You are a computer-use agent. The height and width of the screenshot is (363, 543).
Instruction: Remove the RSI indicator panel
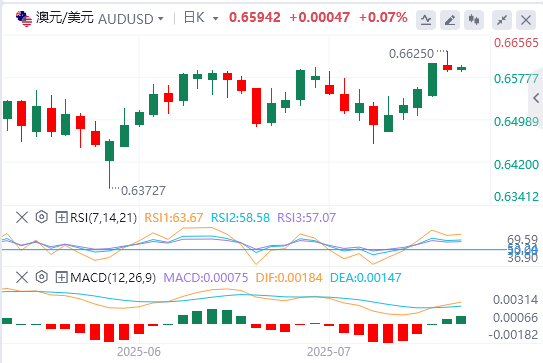tap(22, 218)
